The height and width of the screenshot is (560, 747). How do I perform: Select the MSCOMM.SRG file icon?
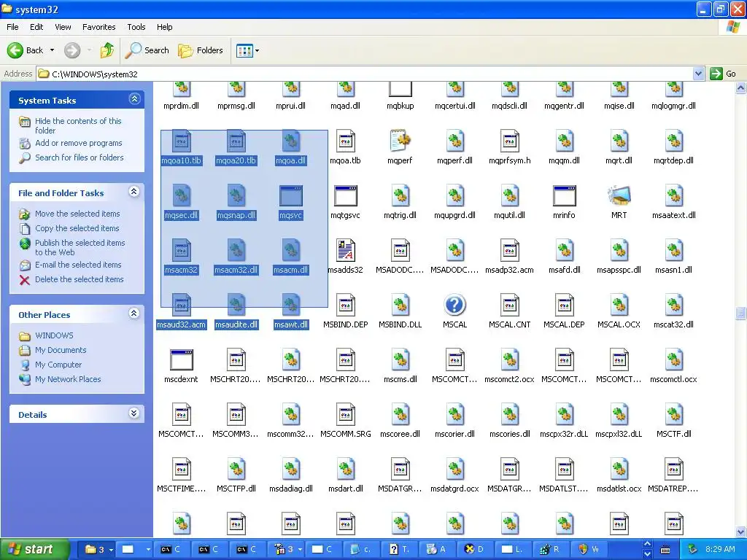pos(345,415)
